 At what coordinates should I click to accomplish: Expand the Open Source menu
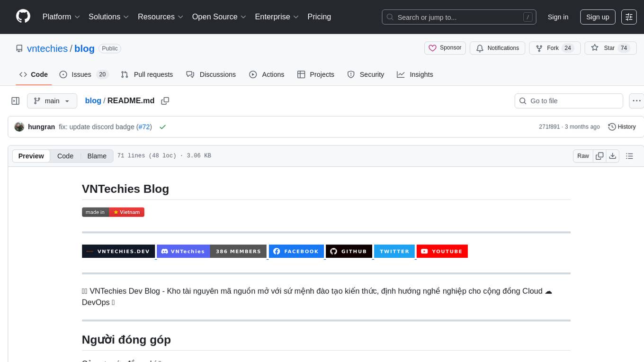click(219, 17)
